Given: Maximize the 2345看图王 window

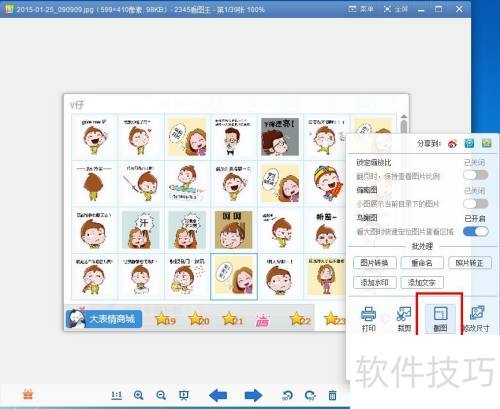Looking at the screenshot, I should click(x=438, y=9).
